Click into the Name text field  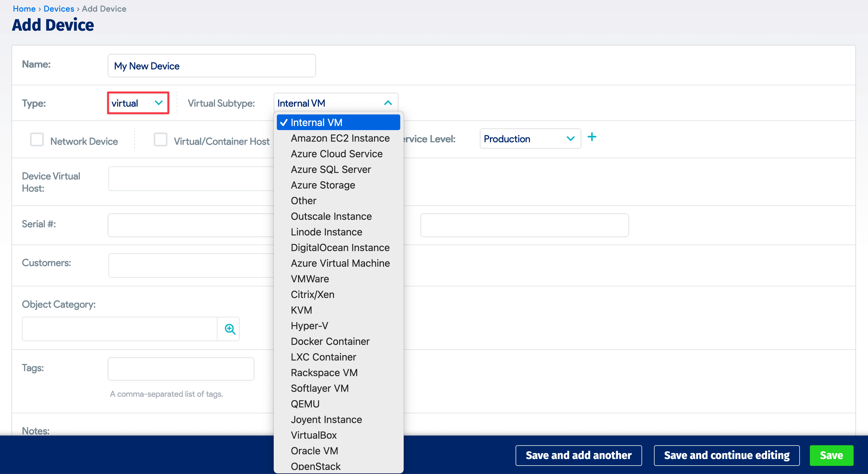[212, 66]
